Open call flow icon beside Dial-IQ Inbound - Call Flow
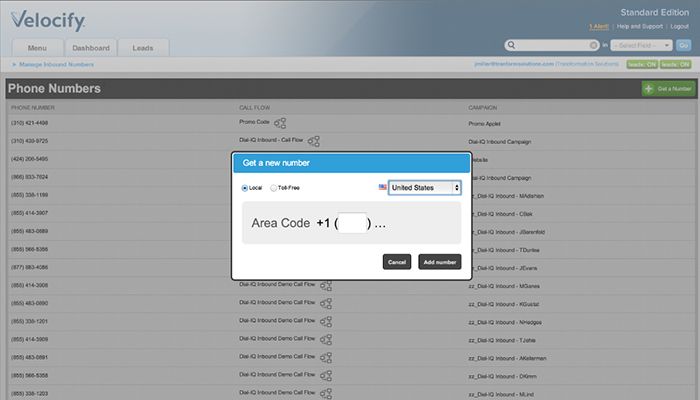Screen dimensions: 700x400 pos(314,141)
